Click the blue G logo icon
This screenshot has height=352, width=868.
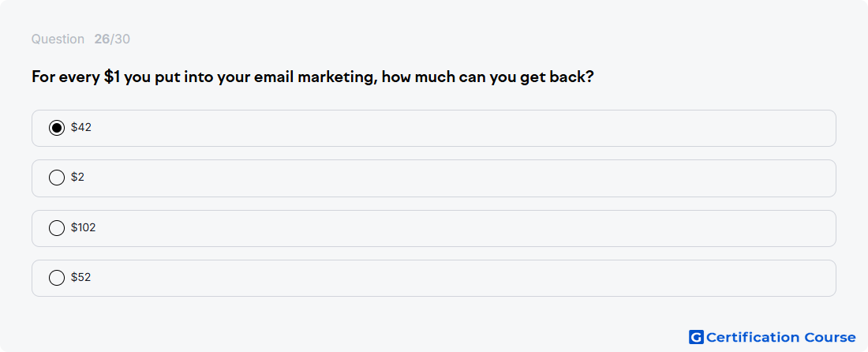click(696, 337)
